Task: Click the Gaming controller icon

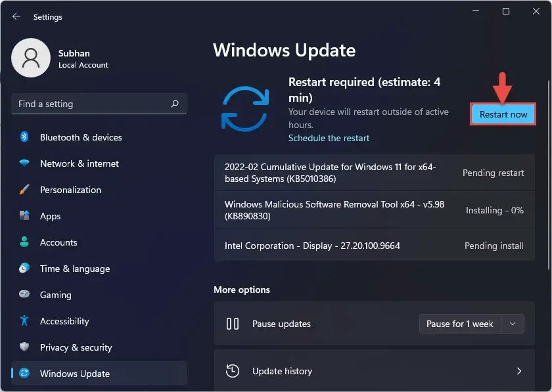Action: point(24,295)
